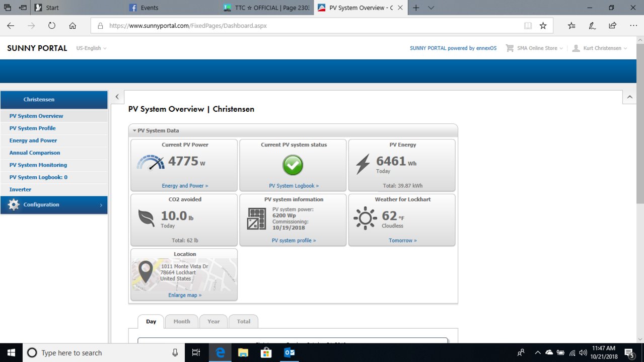
Task: Click the PV Energy lightning bolt icon
Action: (363, 165)
